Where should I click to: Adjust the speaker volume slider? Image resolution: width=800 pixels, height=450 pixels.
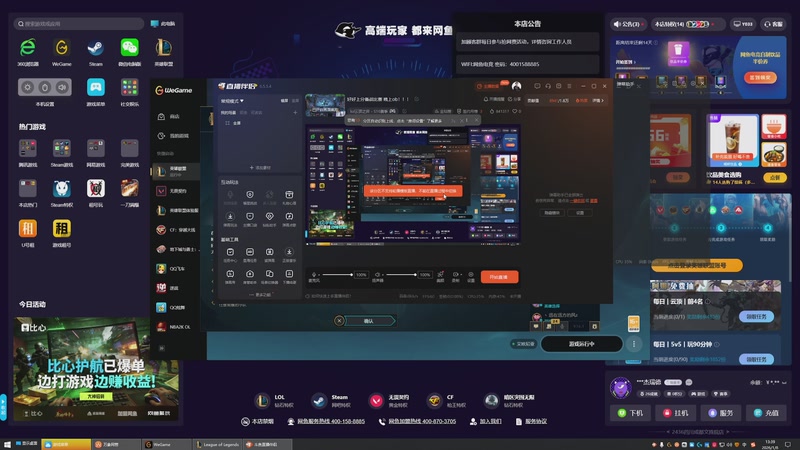coord(401,274)
